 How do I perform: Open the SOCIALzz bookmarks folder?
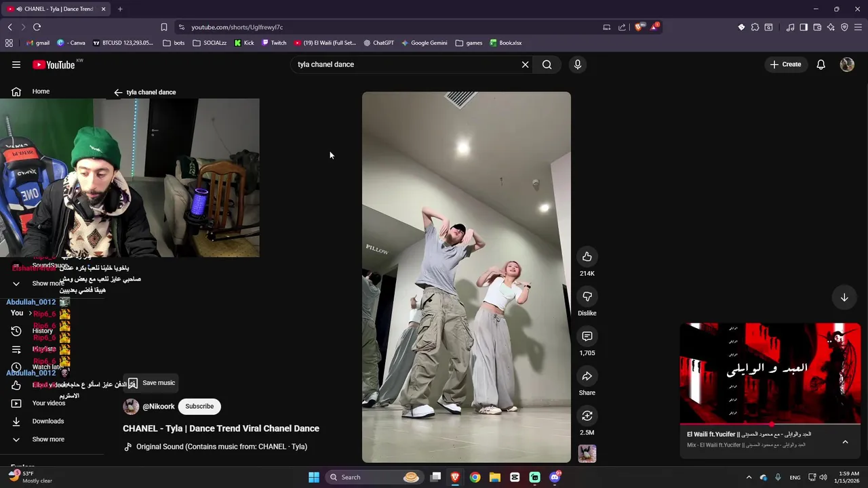coord(210,43)
